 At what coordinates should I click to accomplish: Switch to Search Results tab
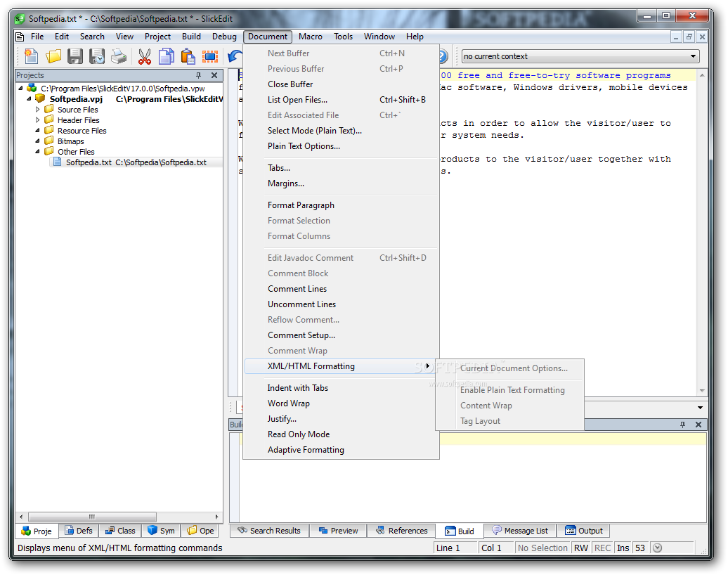pyautogui.click(x=269, y=531)
